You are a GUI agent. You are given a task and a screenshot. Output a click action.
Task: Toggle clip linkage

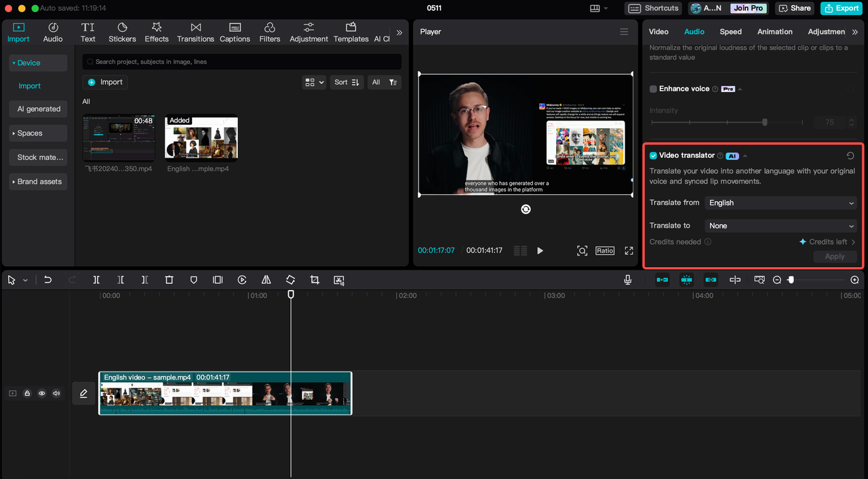pyautogui.click(x=711, y=280)
